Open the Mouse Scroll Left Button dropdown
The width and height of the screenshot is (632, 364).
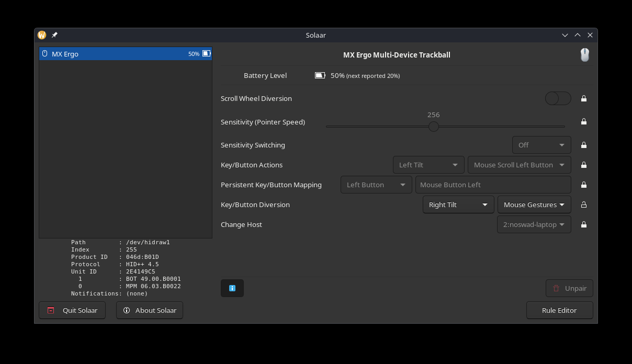click(520, 165)
